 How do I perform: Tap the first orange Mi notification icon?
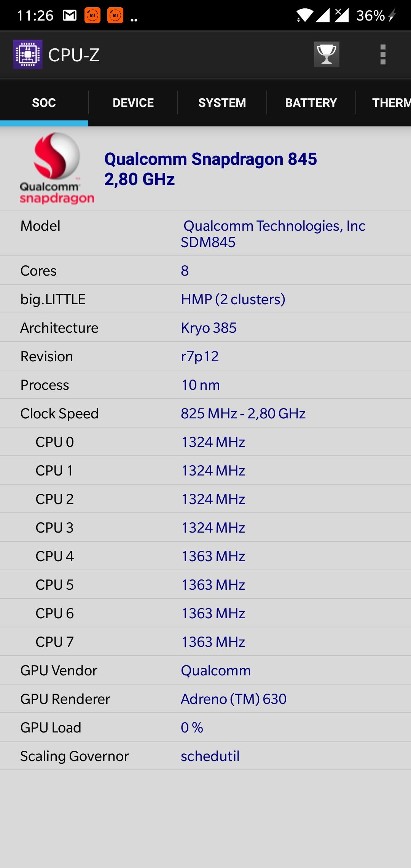[x=92, y=15]
